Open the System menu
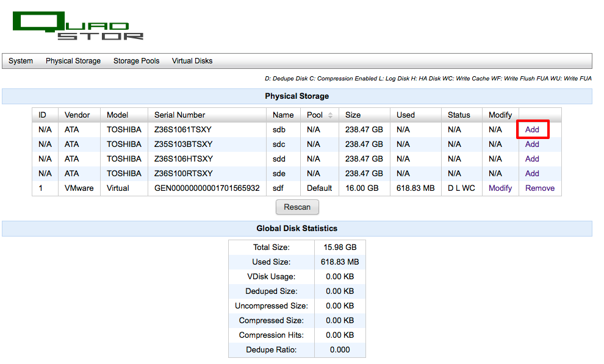 click(x=21, y=61)
